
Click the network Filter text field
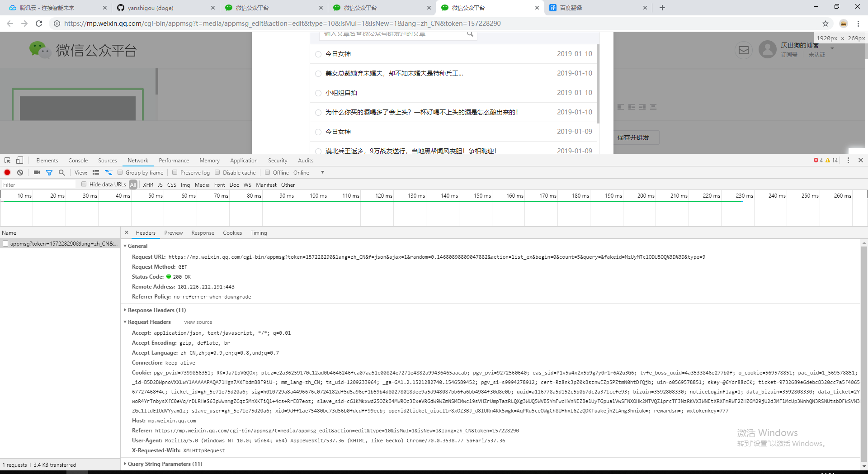coord(38,185)
